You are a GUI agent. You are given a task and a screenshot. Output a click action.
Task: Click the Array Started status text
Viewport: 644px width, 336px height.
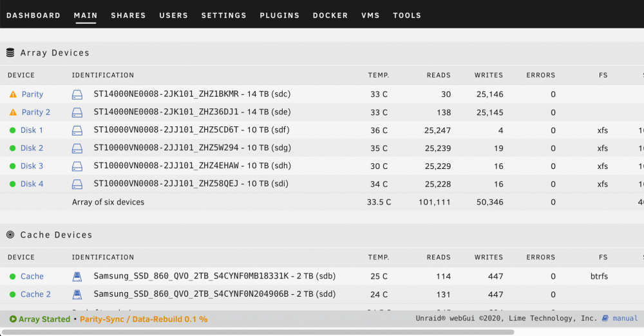[44, 319]
